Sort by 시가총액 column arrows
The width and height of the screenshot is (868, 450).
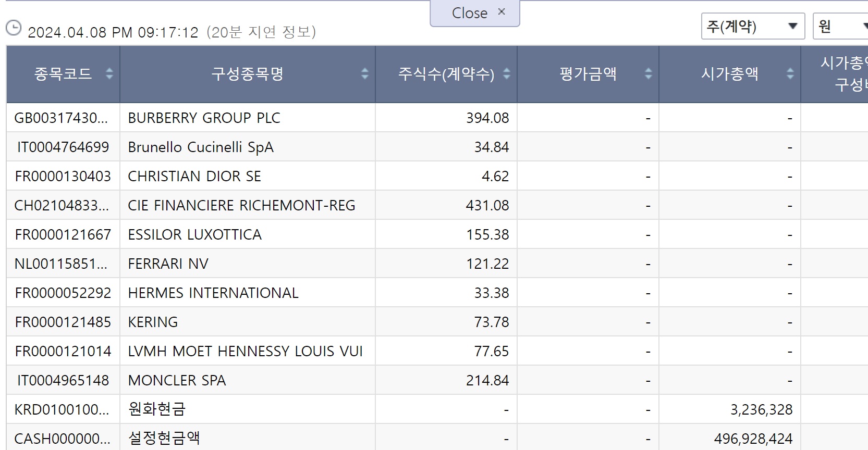(x=790, y=73)
